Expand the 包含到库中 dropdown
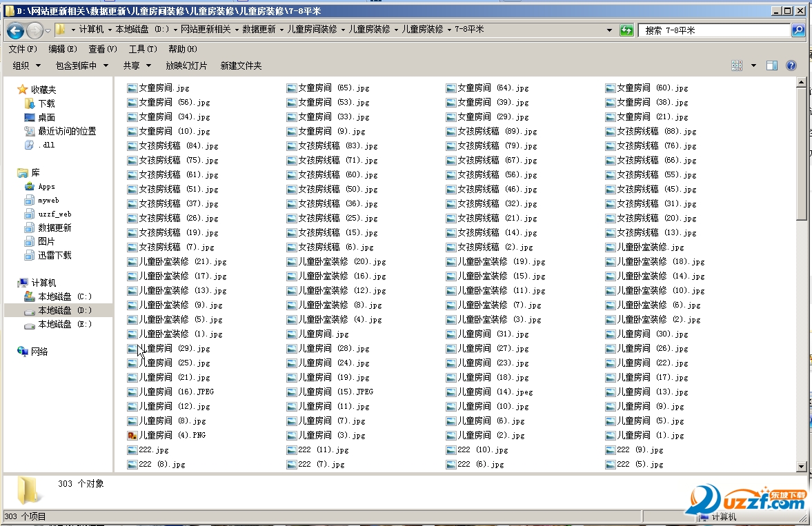812x526 pixels. 81,65
